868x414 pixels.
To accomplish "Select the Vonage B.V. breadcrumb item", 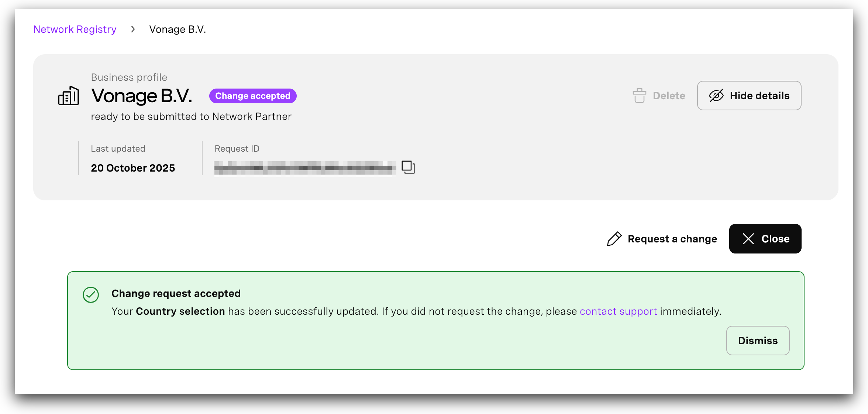I will click(x=178, y=29).
